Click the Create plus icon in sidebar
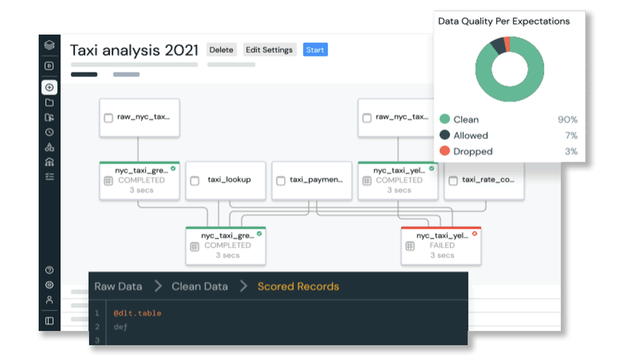This screenshot has width=629, height=364. click(x=49, y=87)
